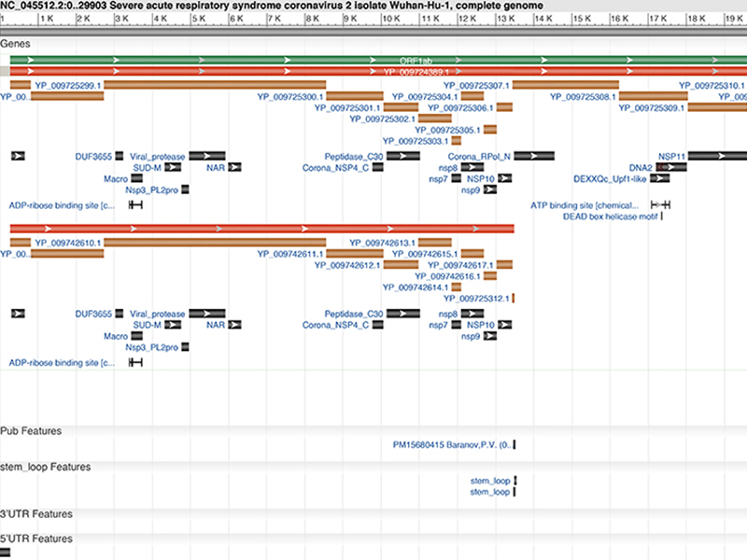Collapse the Pub Features track header

(31, 431)
